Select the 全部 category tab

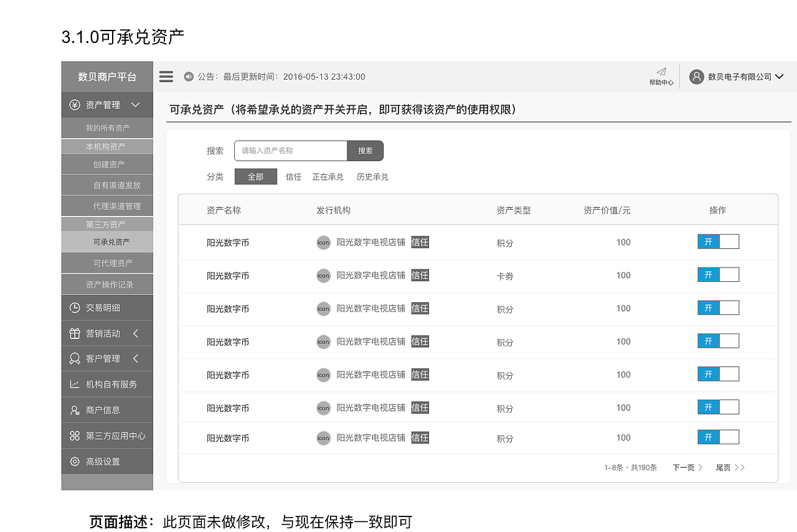(256, 177)
